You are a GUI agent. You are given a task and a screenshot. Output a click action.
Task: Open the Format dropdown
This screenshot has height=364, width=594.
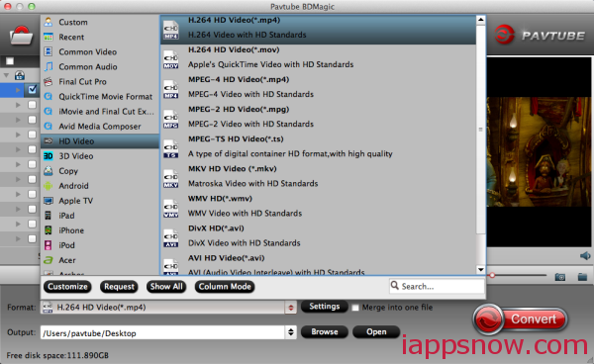pos(290,308)
